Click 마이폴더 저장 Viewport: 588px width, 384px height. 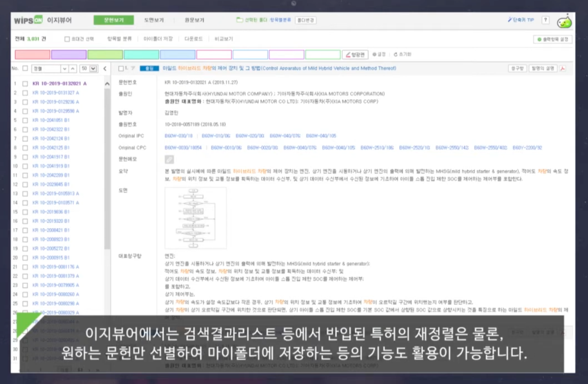(x=158, y=39)
